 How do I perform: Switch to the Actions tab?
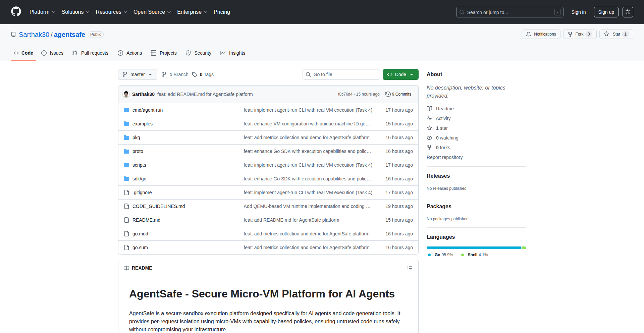click(130, 53)
